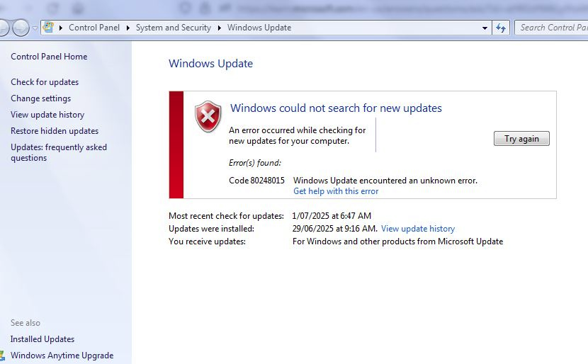The width and height of the screenshot is (588, 364).
Task: Open the address bar history dropdown arrow
Action: (x=485, y=28)
